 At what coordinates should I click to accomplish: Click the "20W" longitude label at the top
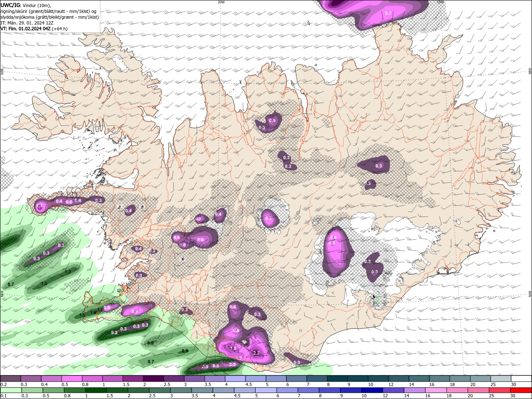point(221,2)
